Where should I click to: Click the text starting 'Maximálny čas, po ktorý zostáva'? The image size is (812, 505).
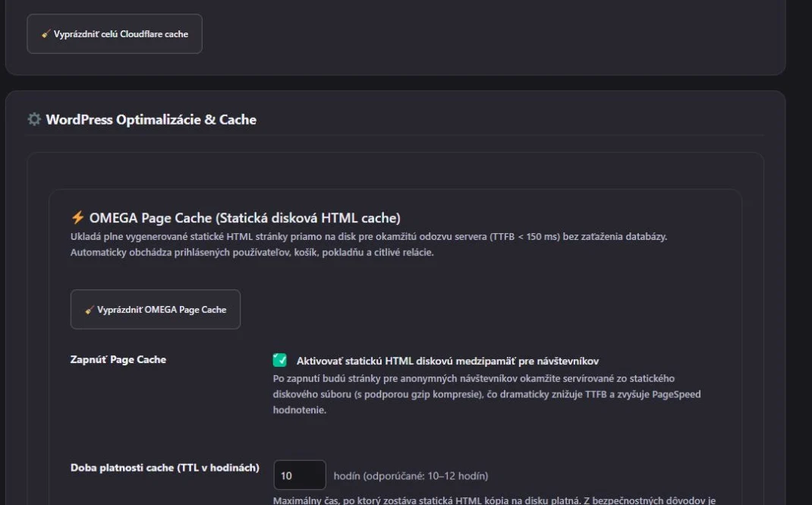(494, 500)
